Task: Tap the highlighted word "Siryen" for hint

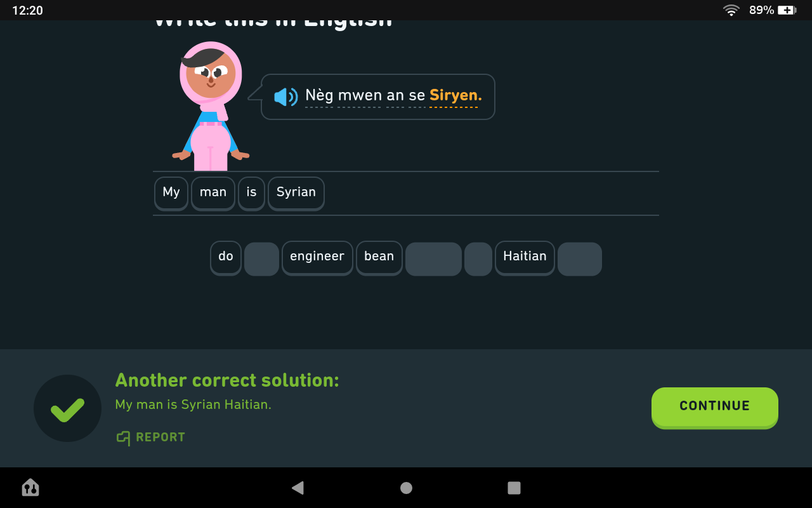Action: click(x=455, y=96)
